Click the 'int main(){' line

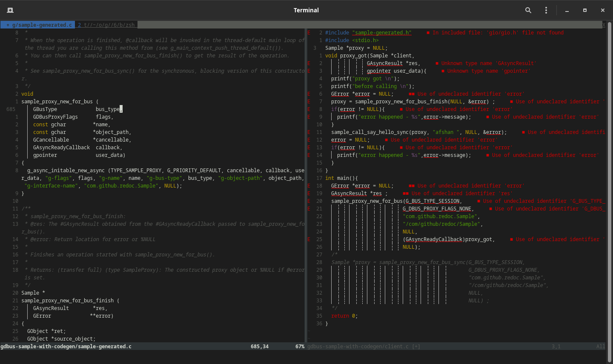pyautogui.click(x=341, y=178)
